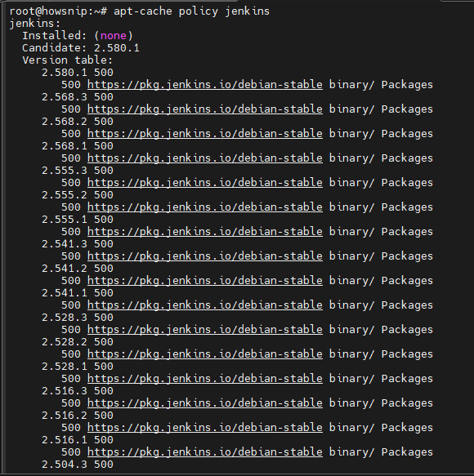The height and width of the screenshot is (476, 474).
Task: Click the debian-stable link under version 2.516.2
Action: tap(205, 428)
